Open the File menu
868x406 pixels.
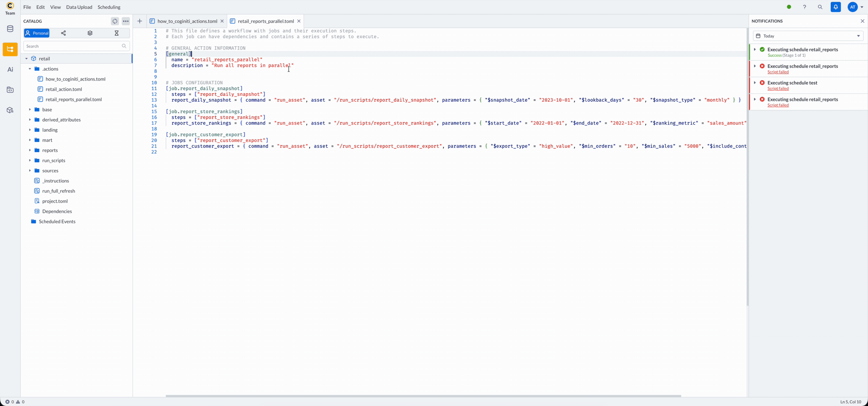27,7
